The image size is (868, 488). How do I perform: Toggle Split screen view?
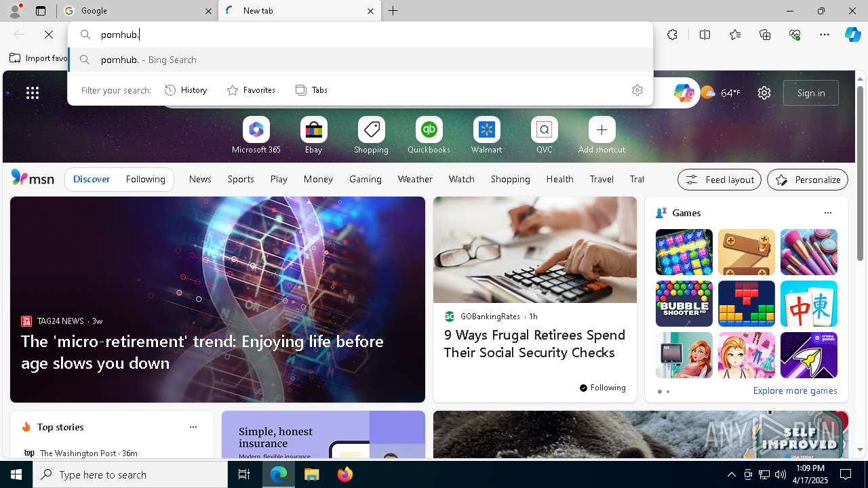point(705,35)
